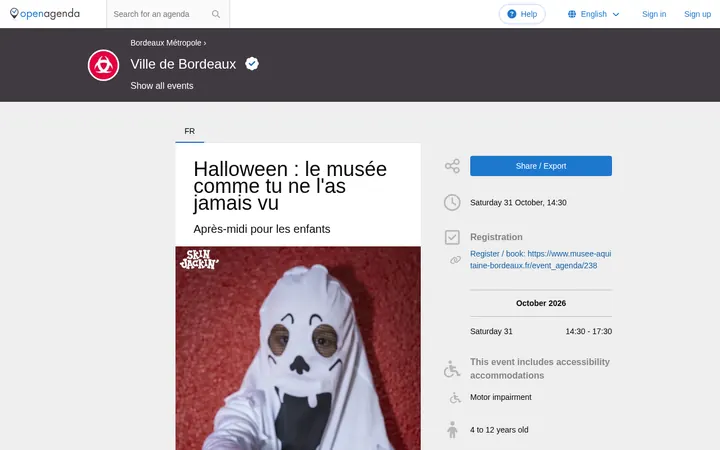The height and width of the screenshot is (450, 720).
Task: Open the Help button
Action: click(x=522, y=14)
